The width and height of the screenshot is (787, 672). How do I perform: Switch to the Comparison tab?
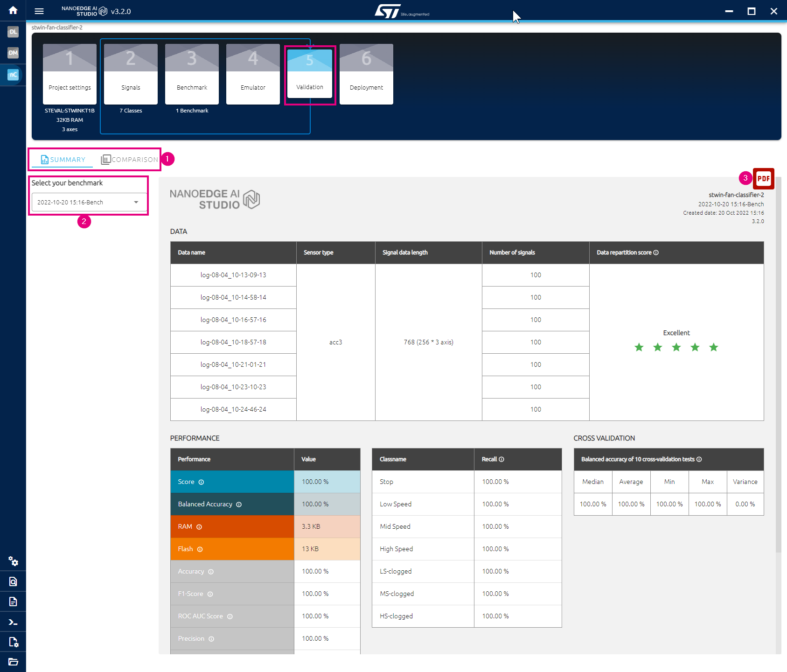click(130, 160)
